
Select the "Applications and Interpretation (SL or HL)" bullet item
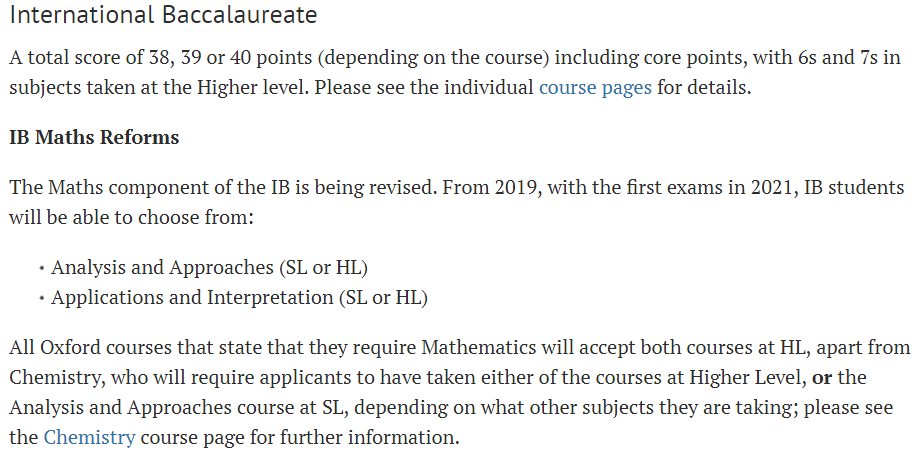pos(239,297)
